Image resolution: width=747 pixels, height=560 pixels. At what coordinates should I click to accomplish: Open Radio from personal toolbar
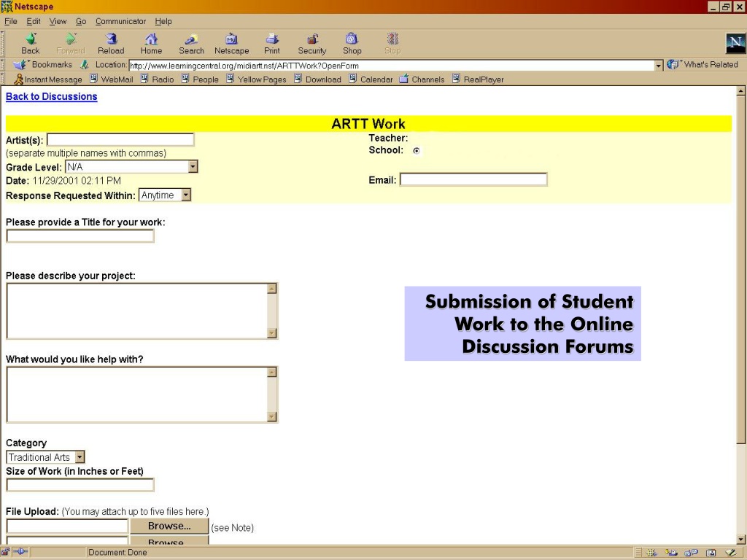(158, 79)
